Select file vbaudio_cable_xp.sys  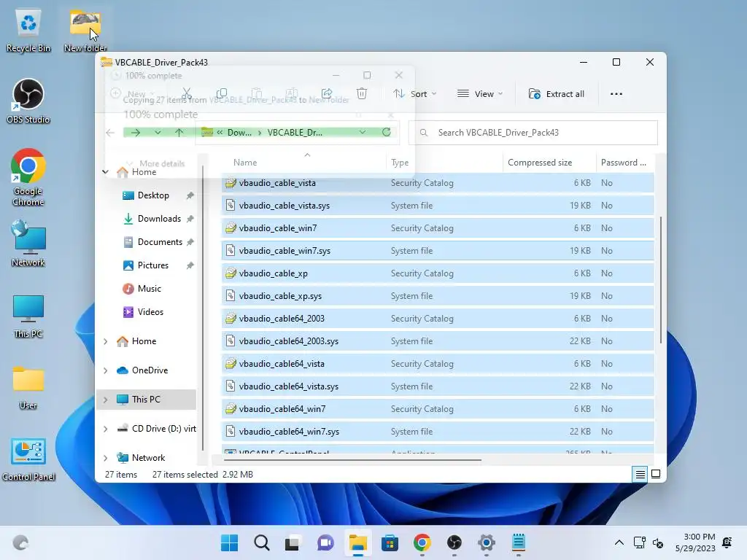438,296
